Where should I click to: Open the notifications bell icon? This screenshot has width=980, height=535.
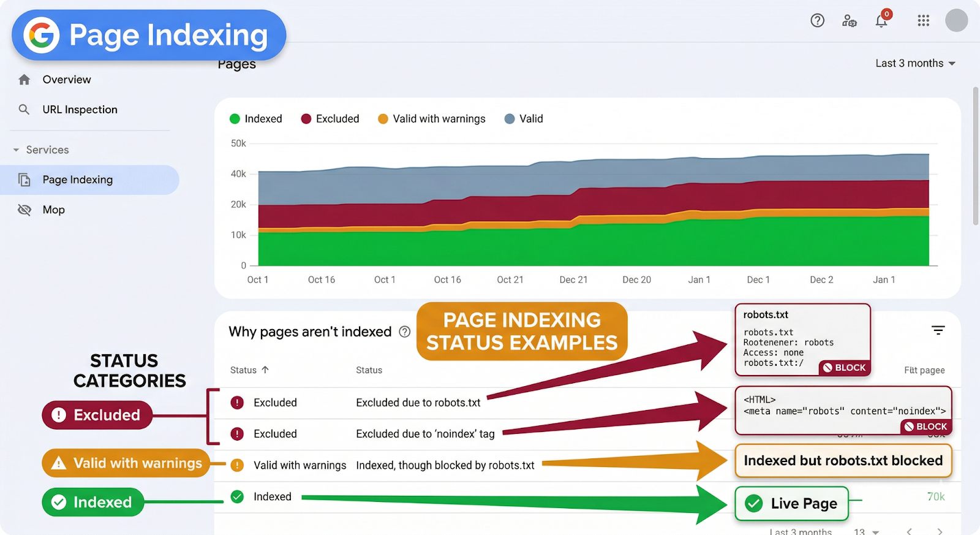coord(881,21)
